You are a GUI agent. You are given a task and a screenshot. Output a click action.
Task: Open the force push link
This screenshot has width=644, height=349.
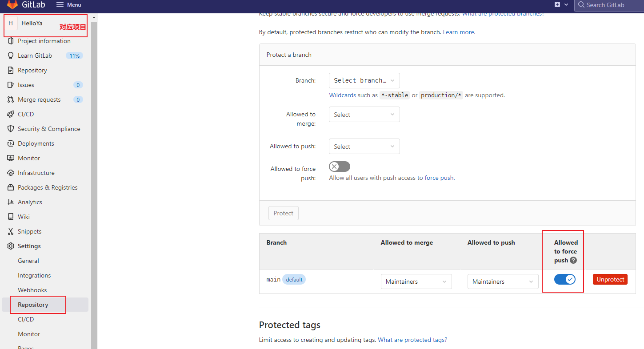439,178
